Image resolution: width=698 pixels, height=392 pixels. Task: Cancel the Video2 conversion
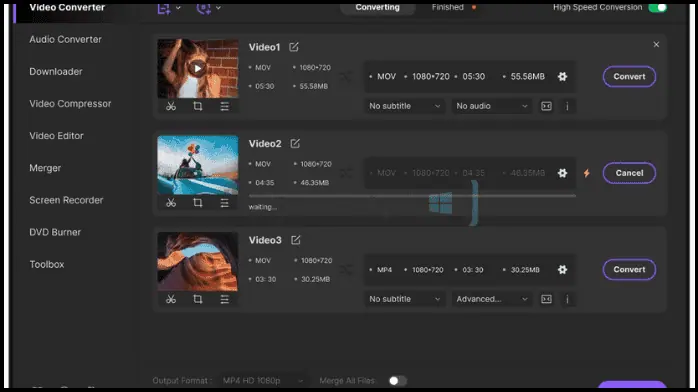pos(629,173)
